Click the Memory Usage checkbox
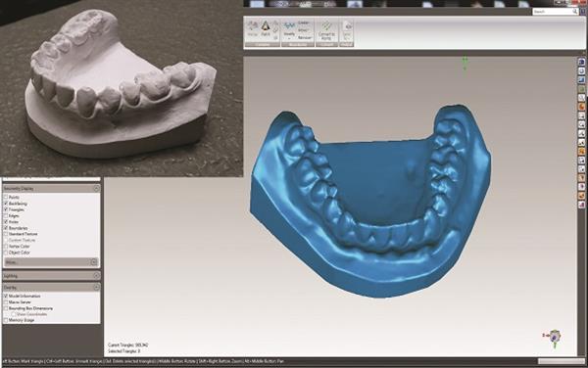The height and width of the screenshot is (368, 588). pyautogui.click(x=6, y=320)
